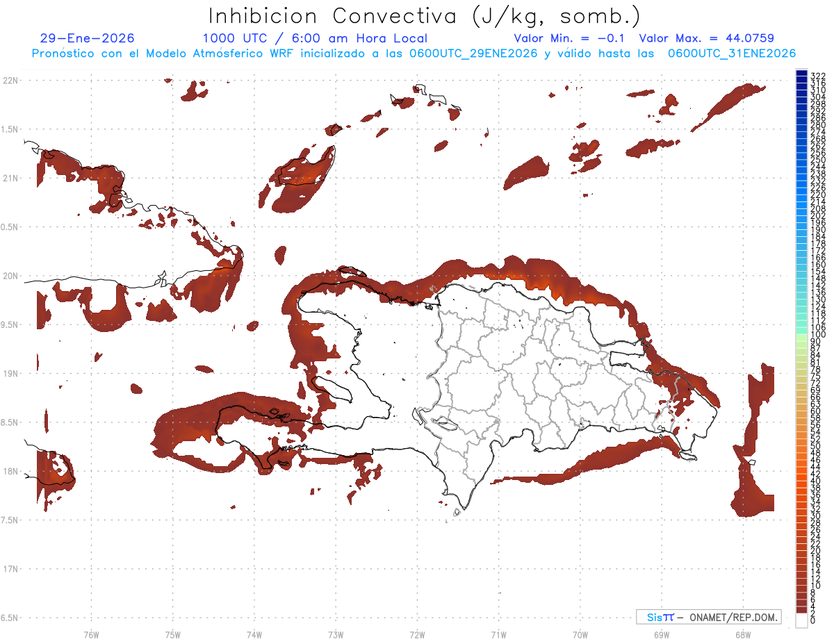Click the '70W' longitude label

click(x=580, y=634)
